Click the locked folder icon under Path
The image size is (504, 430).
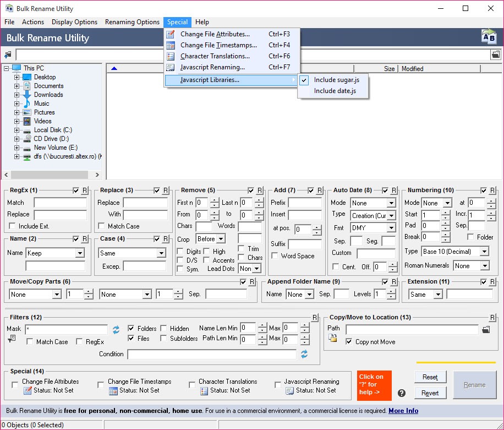coord(333,338)
